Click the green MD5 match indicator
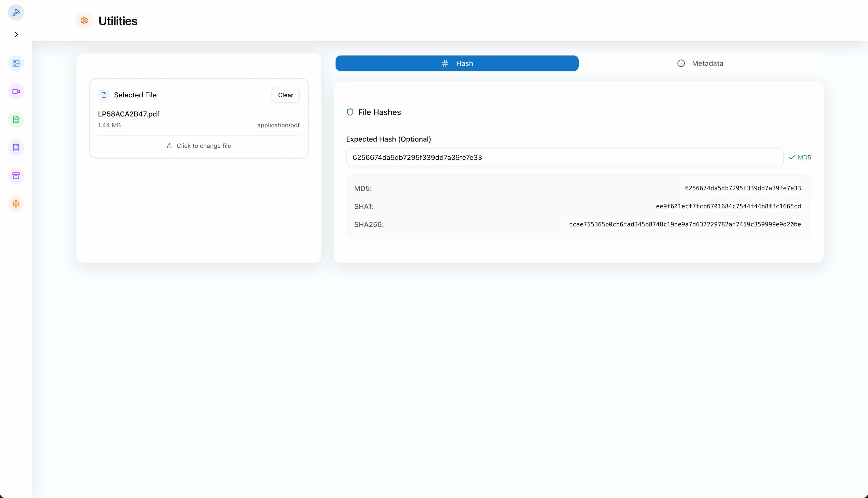Image resolution: width=868 pixels, height=498 pixels. pos(800,157)
